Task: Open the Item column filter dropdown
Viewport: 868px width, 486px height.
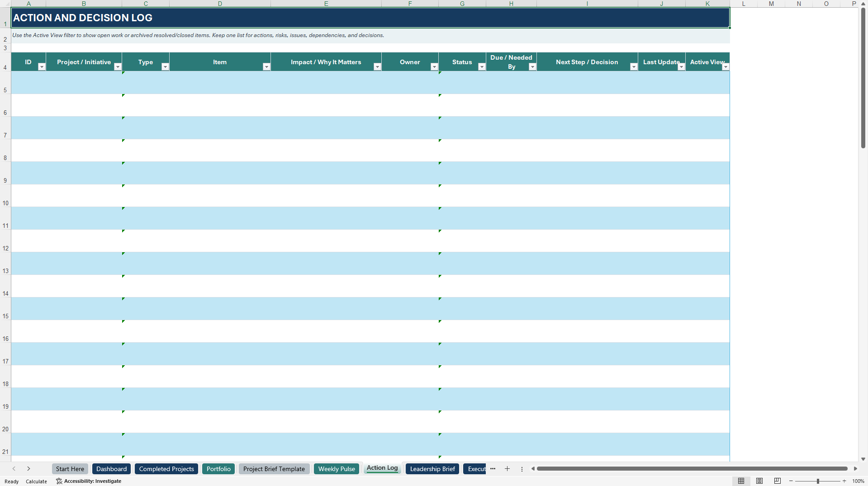Action: [266, 67]
